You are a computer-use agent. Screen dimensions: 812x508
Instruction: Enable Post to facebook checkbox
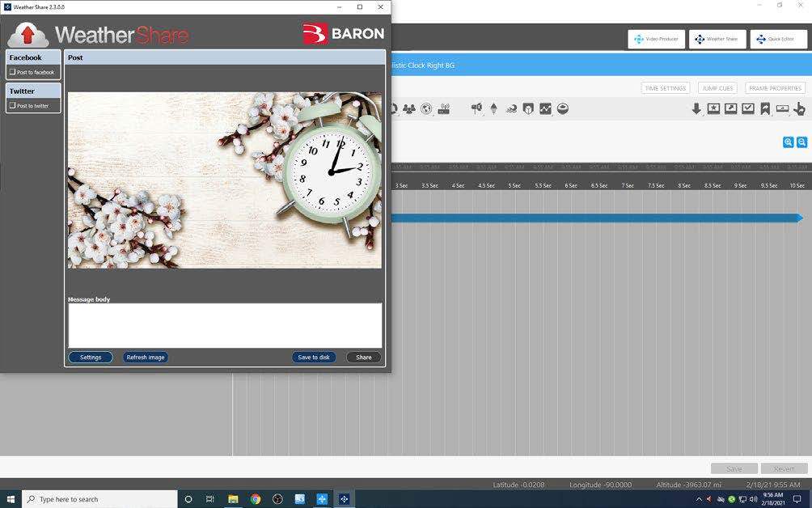click(x=13, y=72)
